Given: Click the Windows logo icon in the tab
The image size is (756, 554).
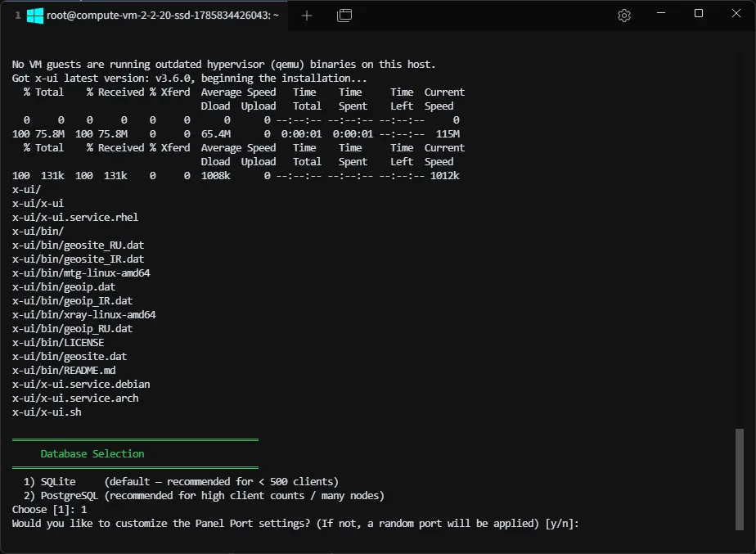Looking at the screenshot, I should [34, 16].
